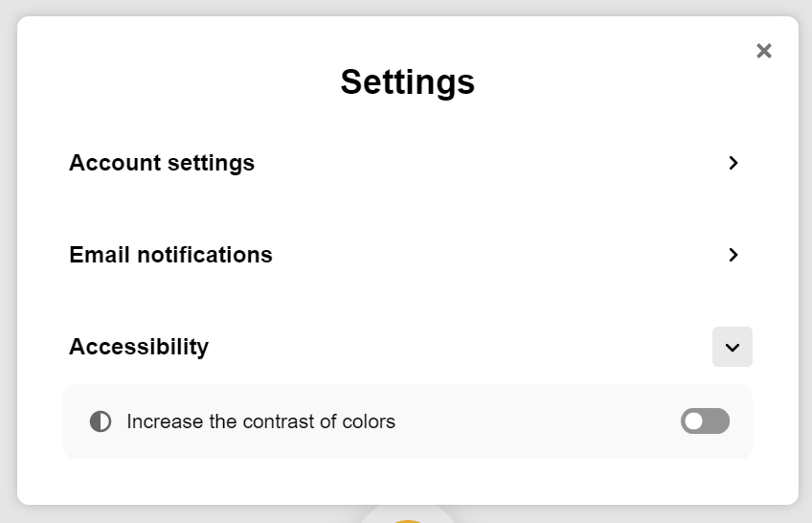Click the Settings dialog title
Image resolution: width=812 pixels, height=523 pixels.
pos(407,82)
